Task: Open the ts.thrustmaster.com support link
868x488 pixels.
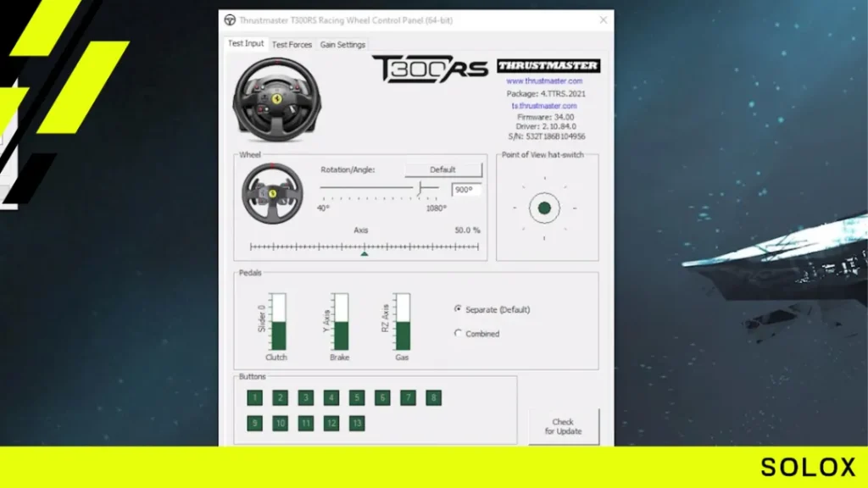Action: 544,106
